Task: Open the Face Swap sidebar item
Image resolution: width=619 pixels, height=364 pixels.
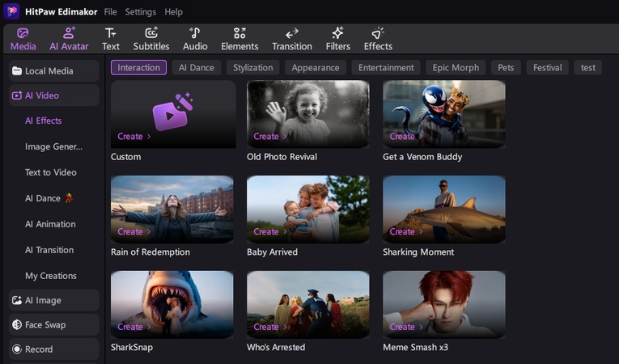Action: coord(53,324)
